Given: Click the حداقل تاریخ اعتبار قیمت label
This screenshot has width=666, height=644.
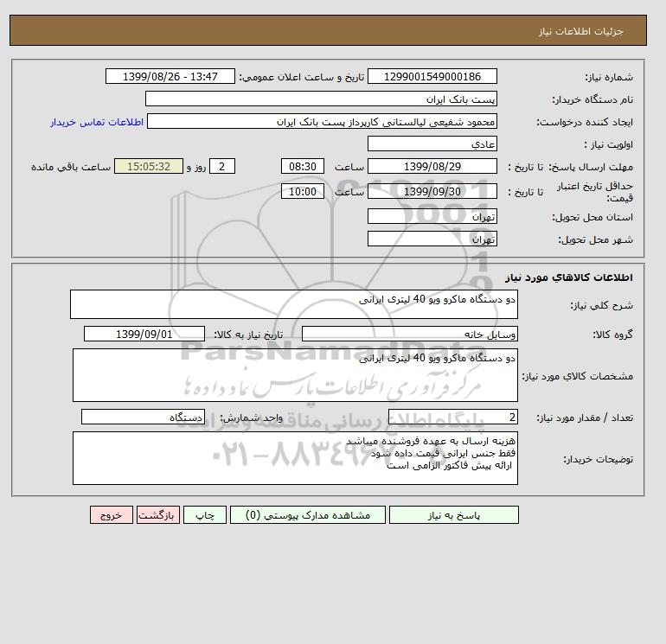Looking at the screenshot, I should pyautogui.click(x=595, y=192).
